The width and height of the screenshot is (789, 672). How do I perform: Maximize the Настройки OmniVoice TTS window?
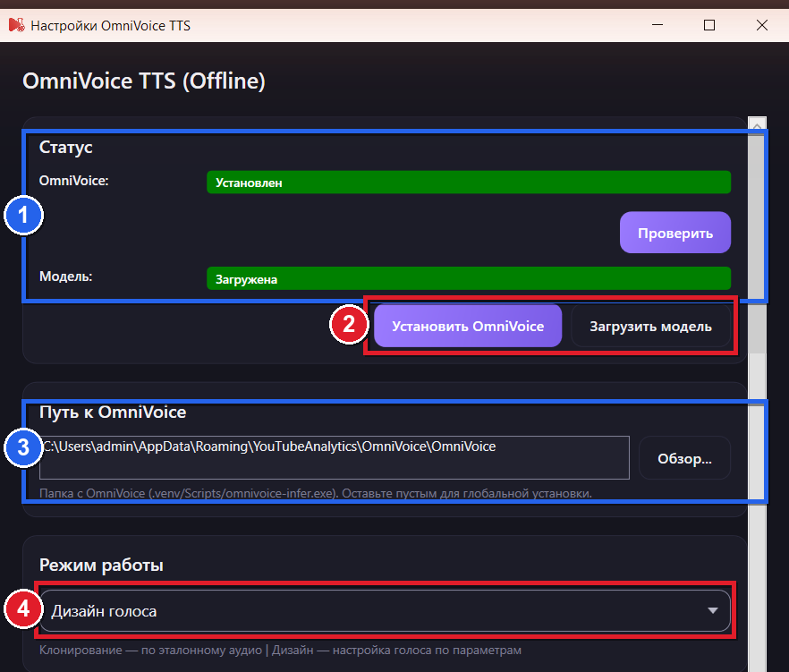click(709, 25)
